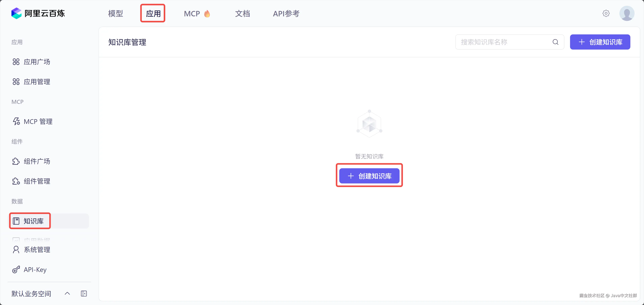644x305 pixels.
Task: Click the 阿里云百炼 logo icon
Action: 17,13
